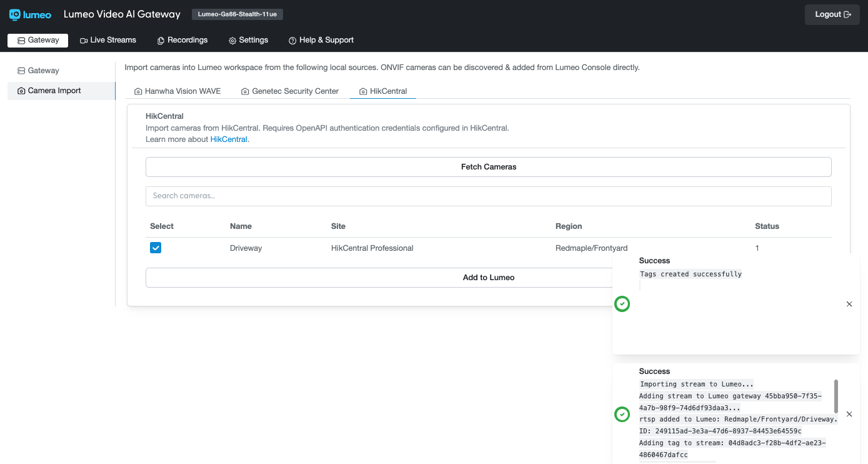Click the Fetch Cameras button
The height and width of the screenshot is (464, 868).
[489, 167]
